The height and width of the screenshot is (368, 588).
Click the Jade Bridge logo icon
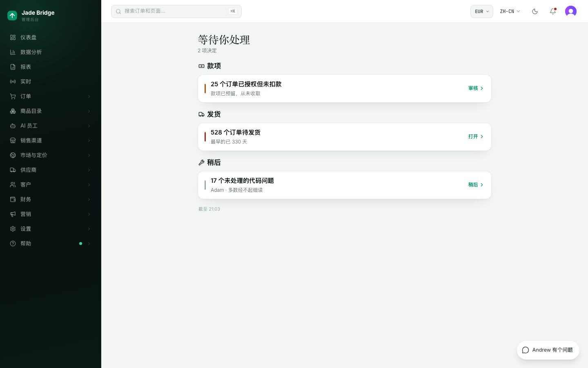click(12, 16)
